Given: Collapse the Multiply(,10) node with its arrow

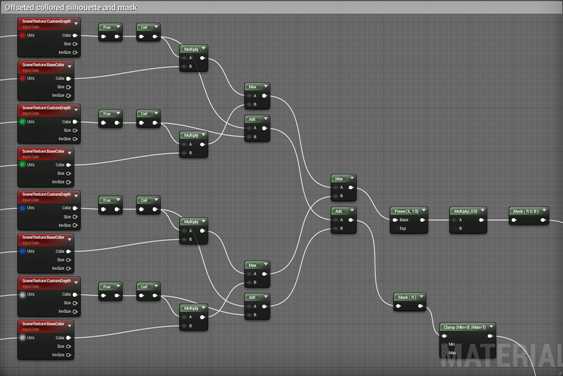Looking at the screenshot, I should click(483, 210).
